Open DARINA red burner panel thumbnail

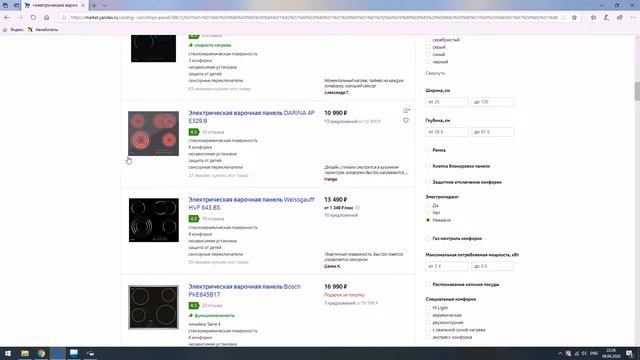pos(153,133)
